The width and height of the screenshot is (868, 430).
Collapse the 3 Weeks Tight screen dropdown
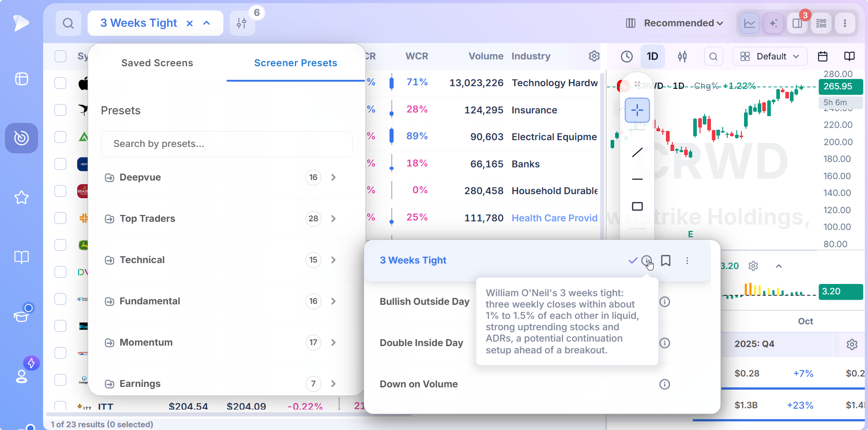click(x=207, y=23)
